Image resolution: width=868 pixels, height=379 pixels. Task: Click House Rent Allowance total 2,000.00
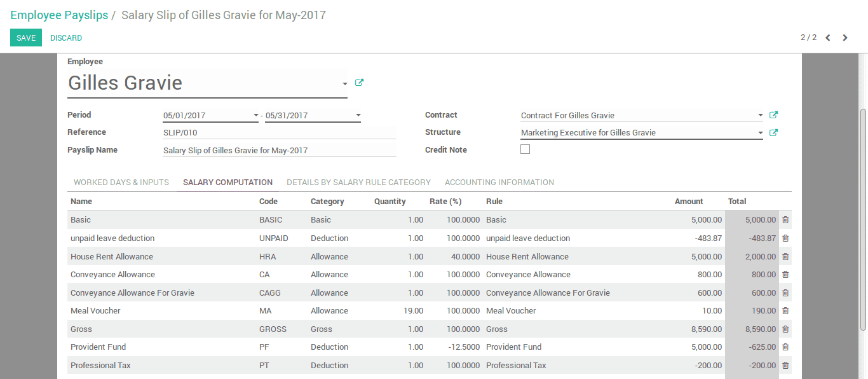[761, 257]
